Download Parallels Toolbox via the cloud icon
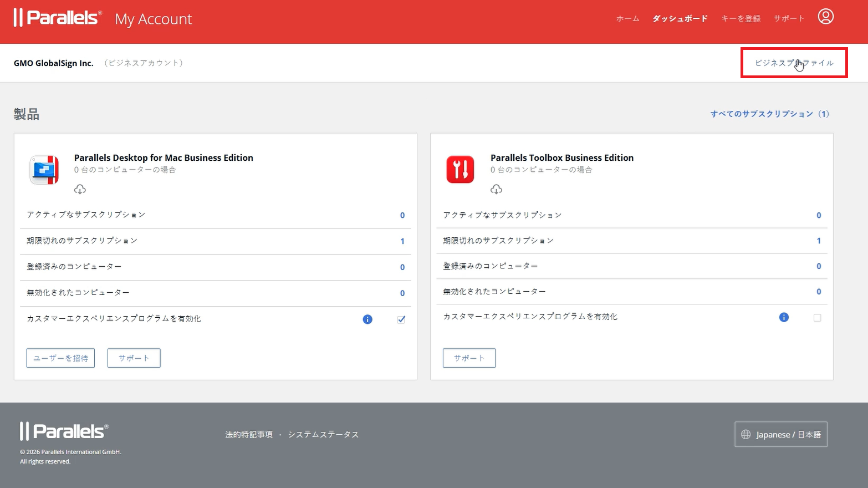The image size is (868, 488). click(496, 190)
